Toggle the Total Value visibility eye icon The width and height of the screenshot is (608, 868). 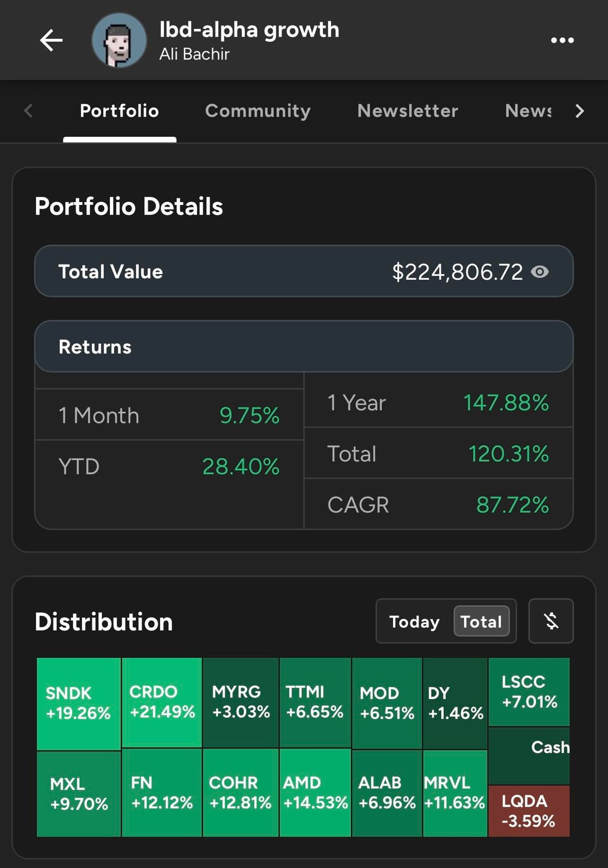[540, 272]
